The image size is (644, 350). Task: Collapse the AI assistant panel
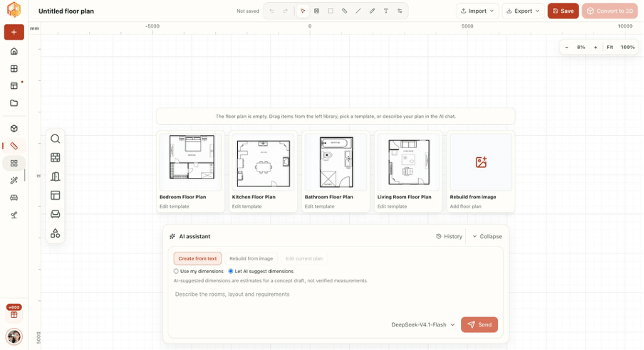[x=487, y=236]
